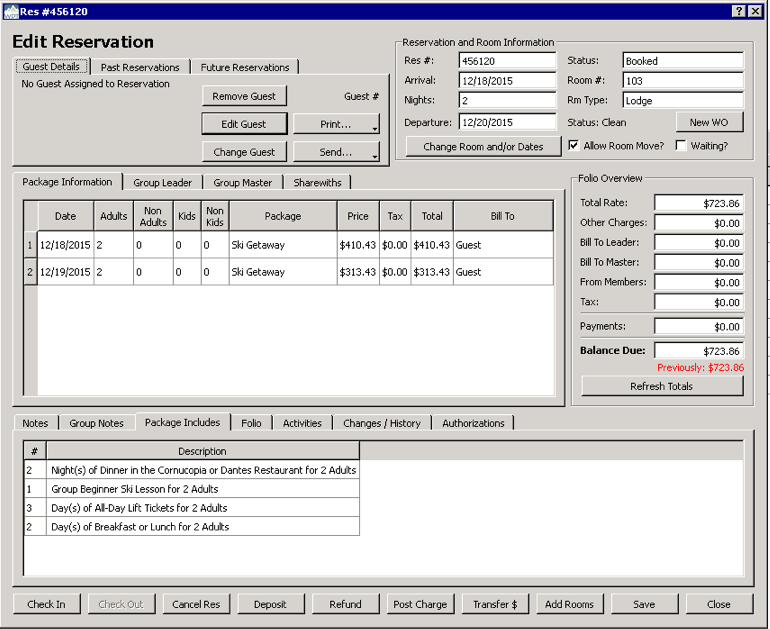
Task: Select package row 1 header
Action: [x=30, y=245]
